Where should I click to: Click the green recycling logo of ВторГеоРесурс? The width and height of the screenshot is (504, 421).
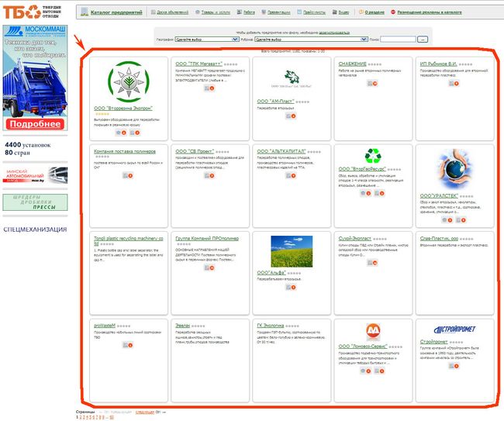(373, 156)
